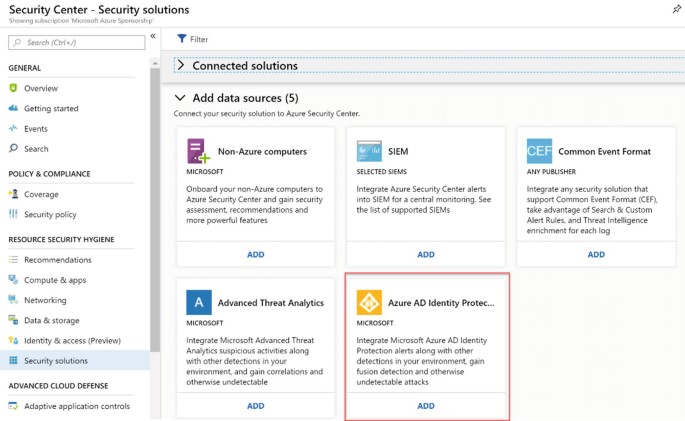The height and width of the screenshot is (421, 685).
Task: Click the Recommendations list icon
Action: coord(13,259)
